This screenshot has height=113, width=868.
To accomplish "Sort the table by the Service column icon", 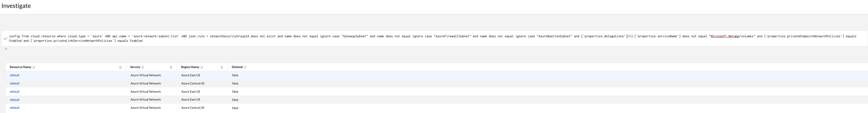I will [143, 68].
